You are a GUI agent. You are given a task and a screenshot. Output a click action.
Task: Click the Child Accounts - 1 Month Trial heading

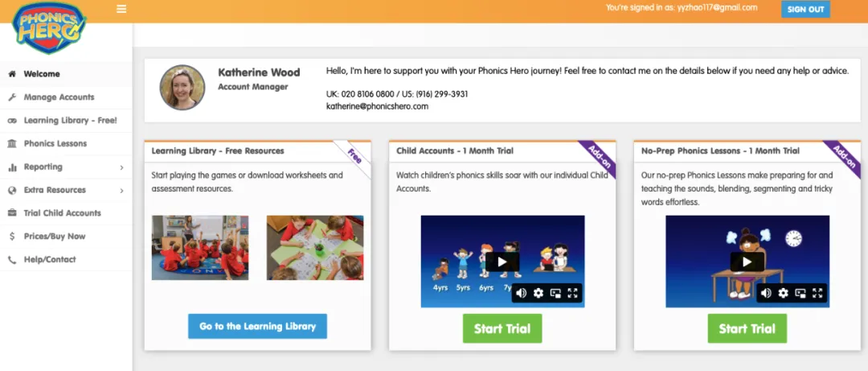(x=454, y=150)
